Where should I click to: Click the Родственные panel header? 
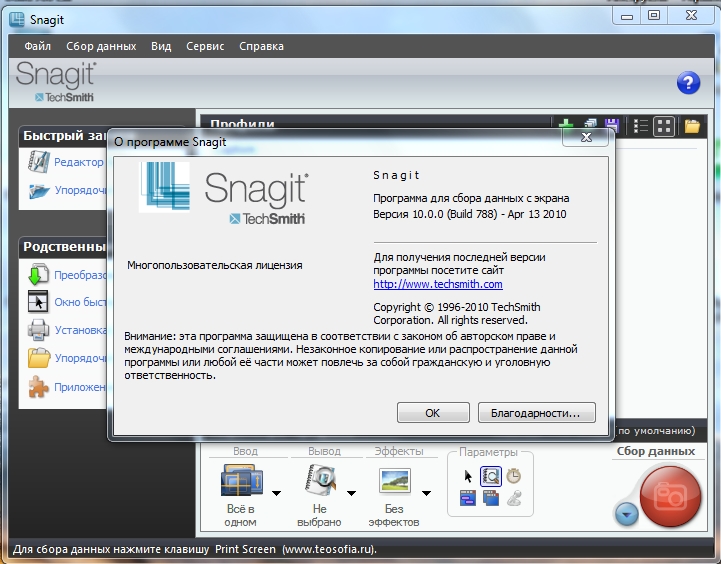(x=64, y=247)
